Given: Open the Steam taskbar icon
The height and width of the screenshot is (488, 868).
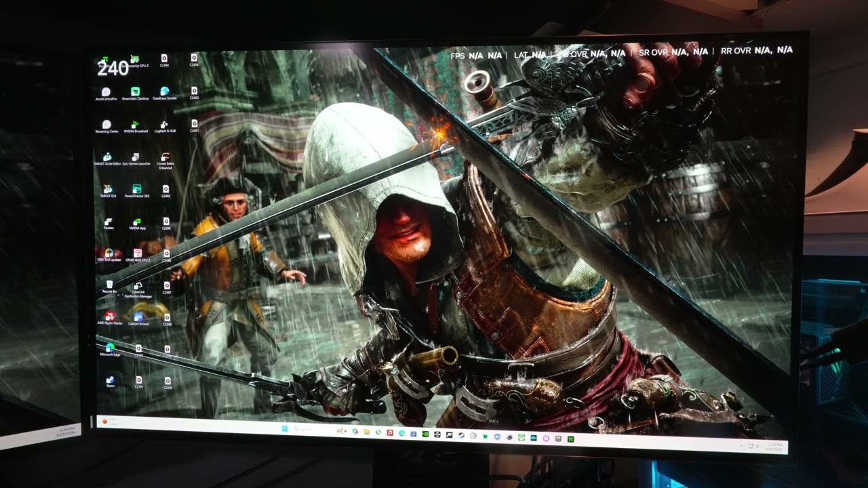Looking at the screenshot, I should coord(461,434).
